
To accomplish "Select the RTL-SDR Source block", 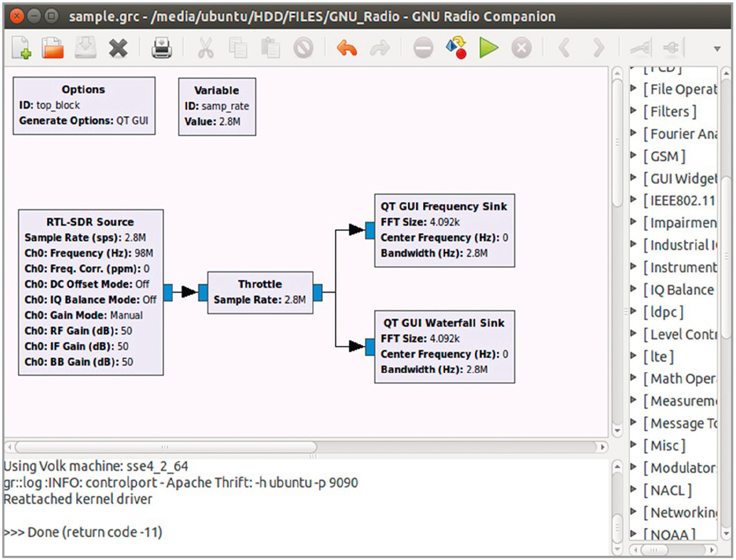I will click(91, 292).
